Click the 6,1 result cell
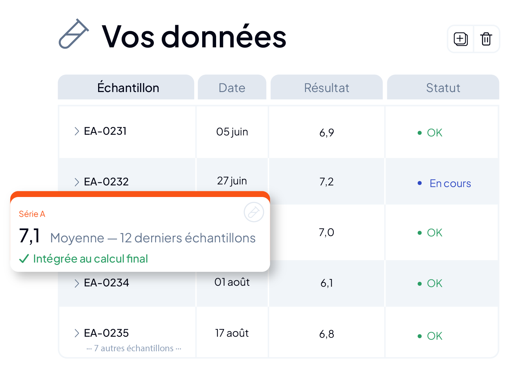 tap(326, 283)
